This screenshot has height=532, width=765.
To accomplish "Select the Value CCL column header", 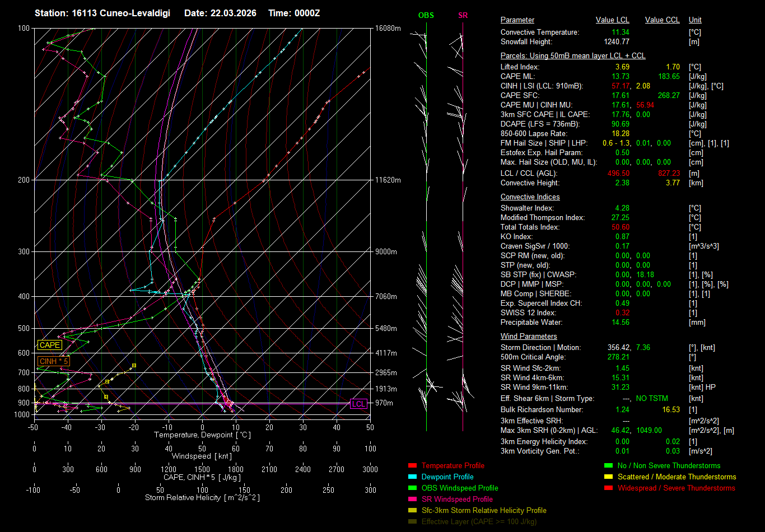I will (x=662, y=20).
